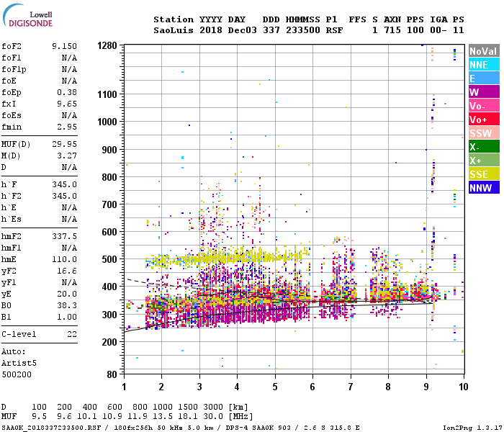Select the X- dark green swatch
Viewport: 504px width, 432px height.
484,147
